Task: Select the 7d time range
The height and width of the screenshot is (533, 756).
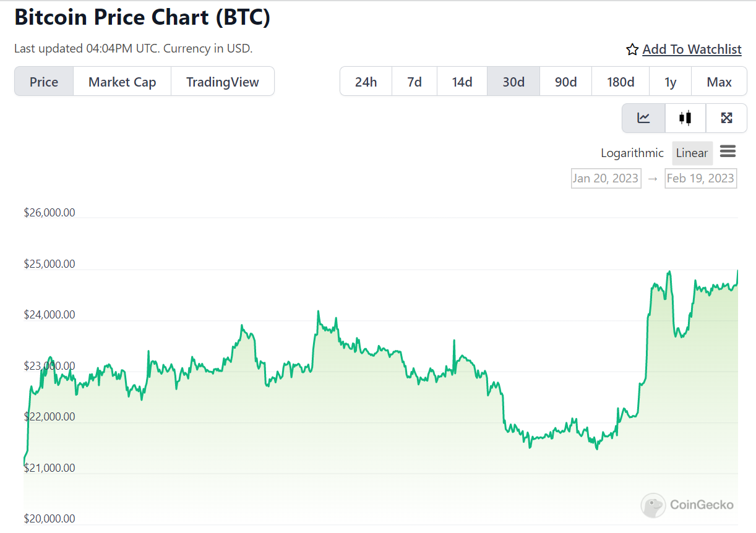Action: pyautogui.click(x=414, y=81)
